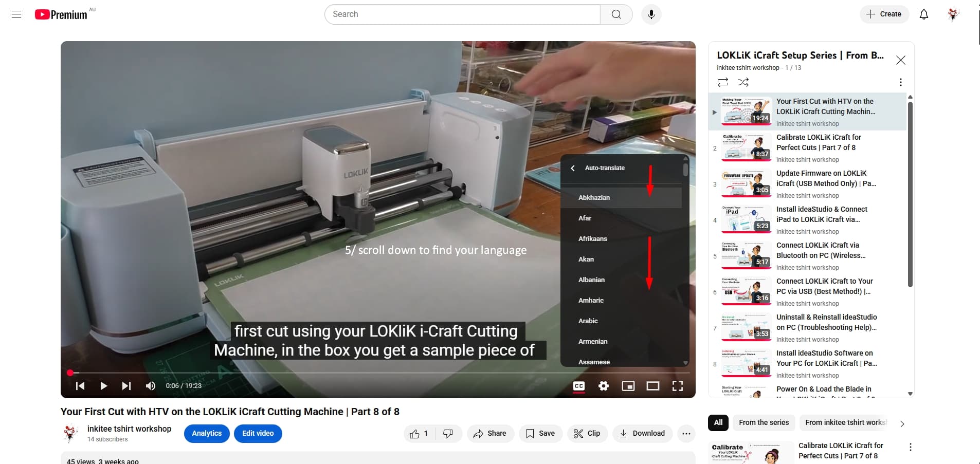The width and height of the screenshot is (980, 464).
Task: Click the video progress bar
Action: click(378, 373)
